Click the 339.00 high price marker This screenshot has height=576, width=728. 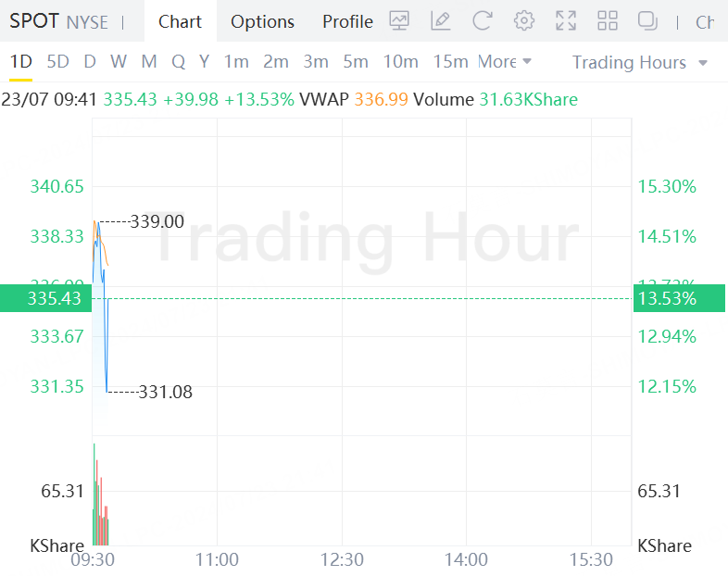point(157,221)
